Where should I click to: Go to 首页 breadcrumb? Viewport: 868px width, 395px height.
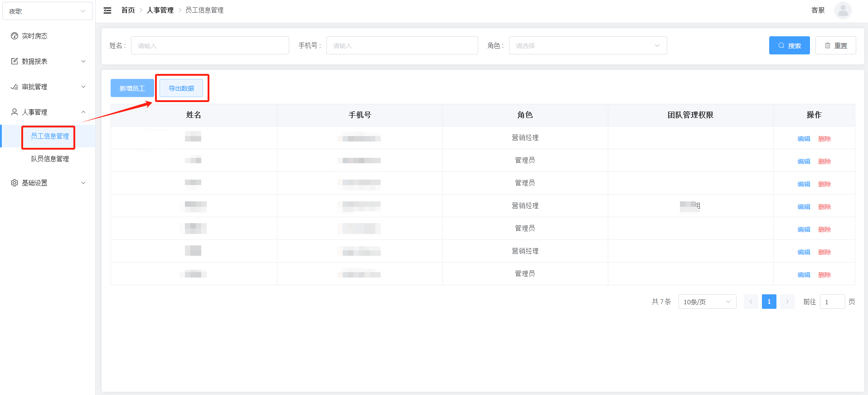pyautogui.click(x=128, y=10)
